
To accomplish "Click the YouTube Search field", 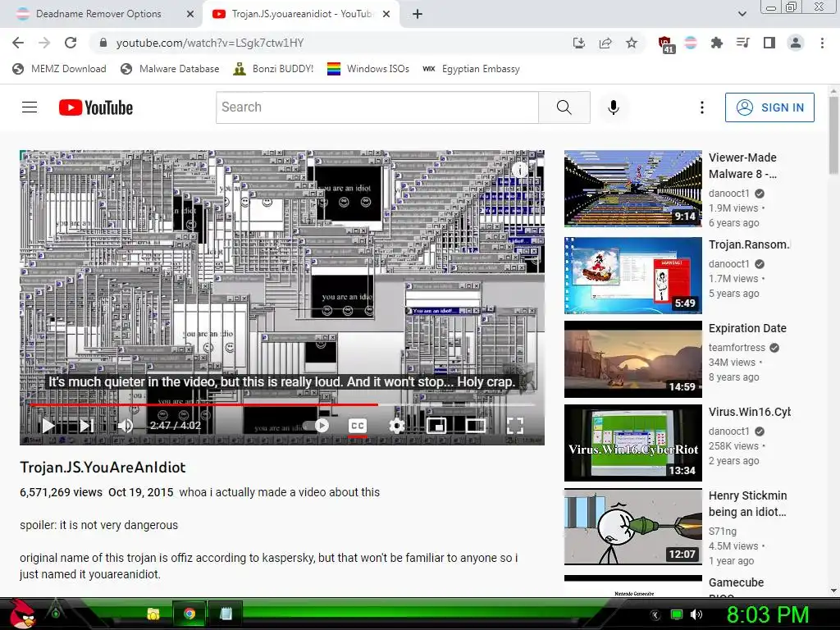I will point(377,107).
